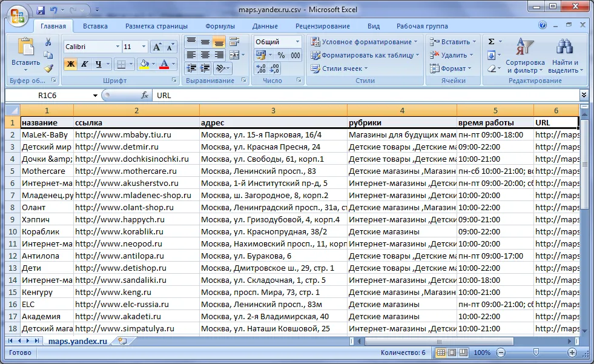Image resolution: width=594 pixels, height=364 pixels.
Task: Apply accounting number format
Action: pos(260,55)
